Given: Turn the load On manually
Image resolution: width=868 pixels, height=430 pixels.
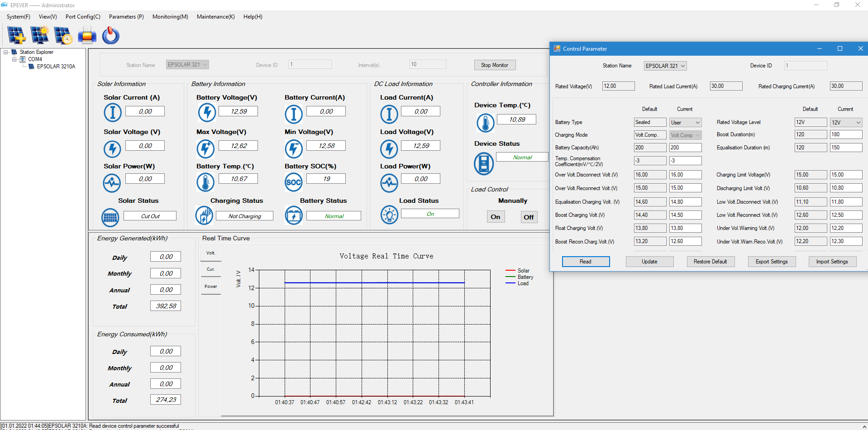Looking at the screenshot, I should [x=495, y=217].
